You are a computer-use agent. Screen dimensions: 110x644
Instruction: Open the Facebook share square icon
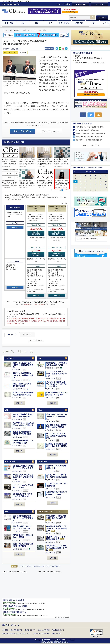(83, 115)
